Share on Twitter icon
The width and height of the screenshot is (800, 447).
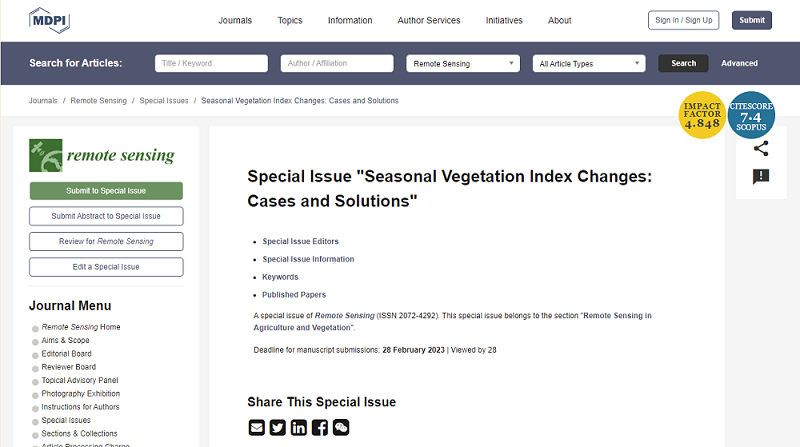(x=278, y=428)
